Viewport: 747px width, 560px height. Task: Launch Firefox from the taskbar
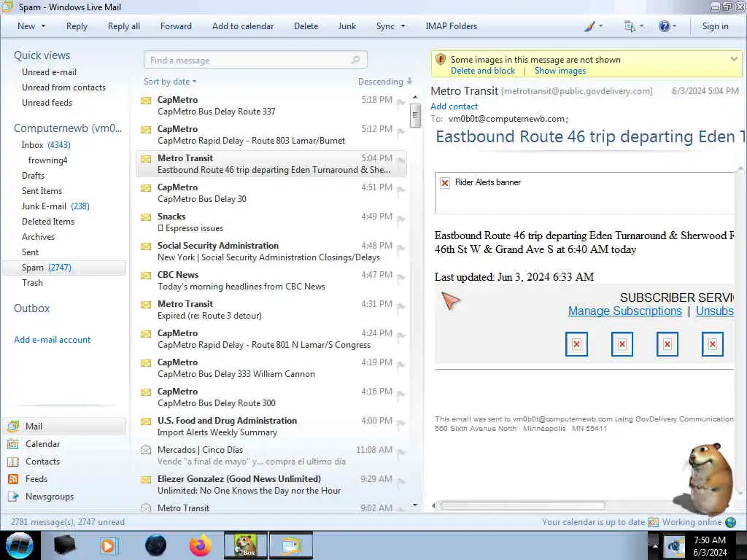201,545
